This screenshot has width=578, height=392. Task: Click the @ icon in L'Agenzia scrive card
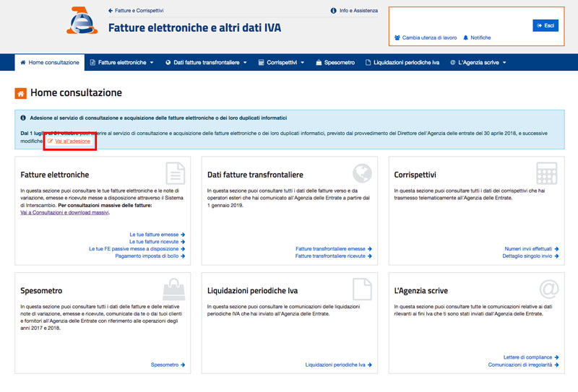tap(549, 289)
